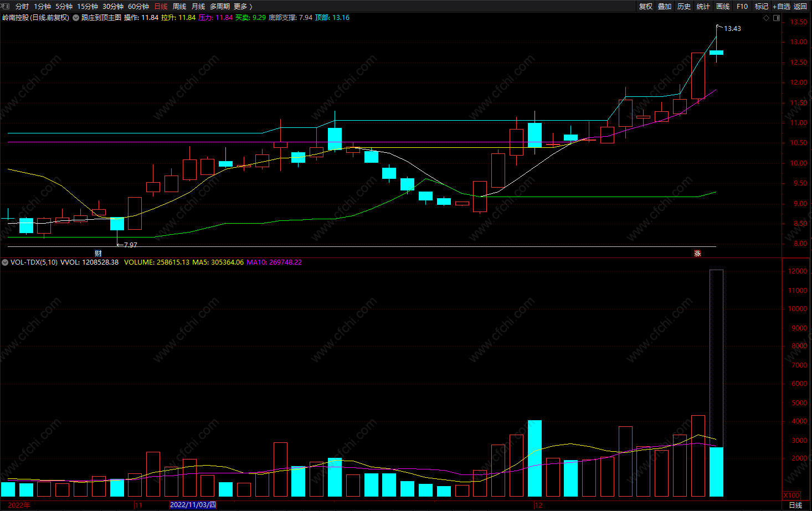Open main indicator dropdown beside 跟庄到顶主图
The height and width of the screenshot is (511, 812).
[x=76, y=18]
